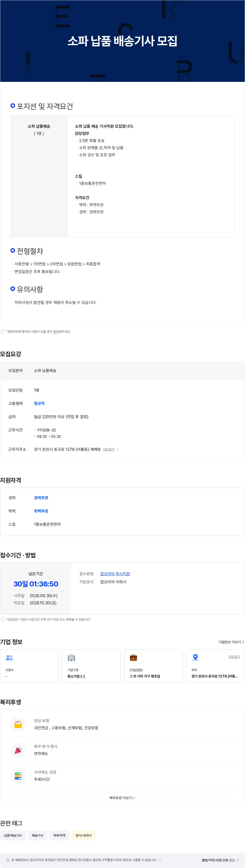Screen dimensions: 245x868
Task: Expand the copyright notice chevron
Action: (x=160, y=860)
